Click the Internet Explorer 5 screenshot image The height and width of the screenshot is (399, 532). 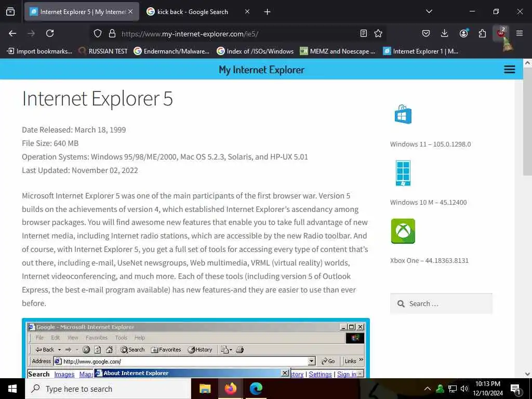pos(196,348)
